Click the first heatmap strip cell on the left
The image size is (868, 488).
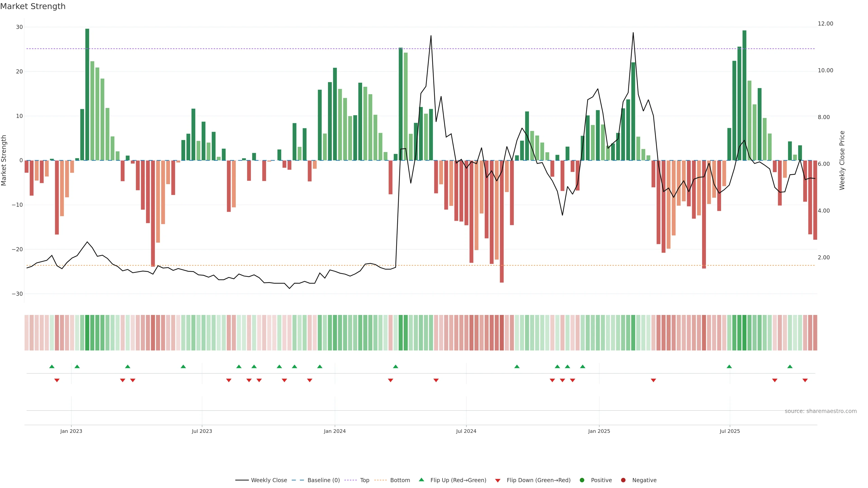tap(26, 332)
